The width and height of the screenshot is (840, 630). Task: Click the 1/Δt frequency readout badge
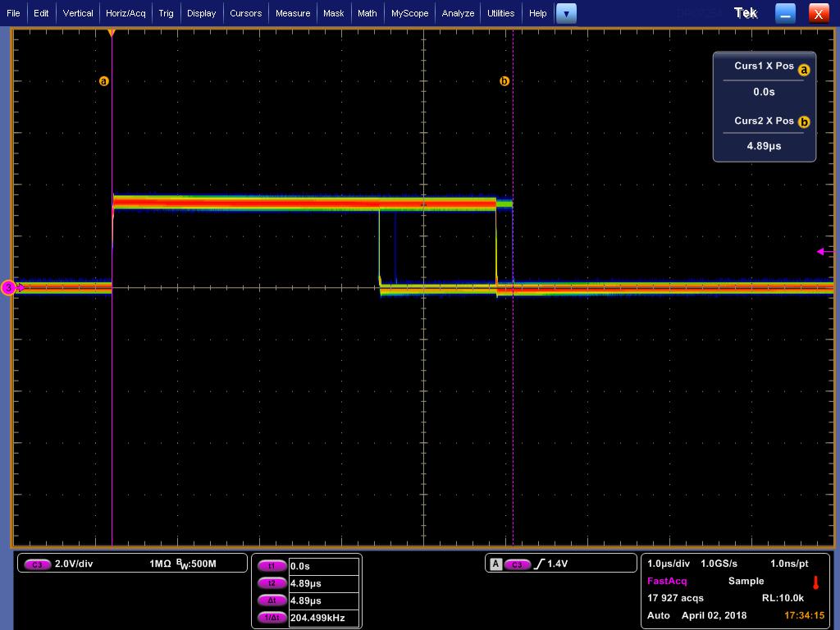272,617
